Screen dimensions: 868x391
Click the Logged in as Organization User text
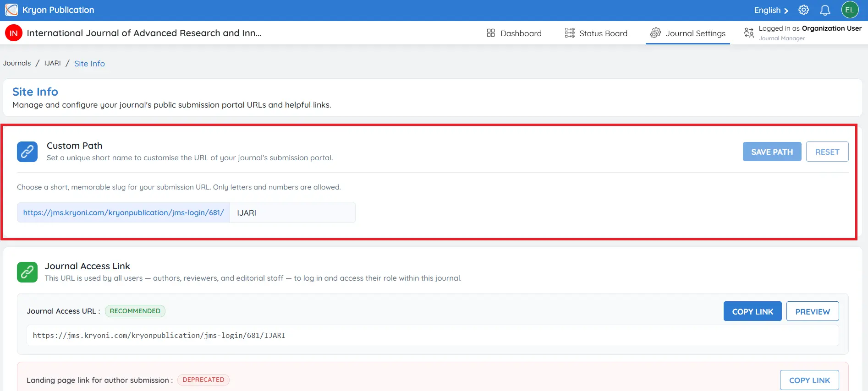pyautogui.click(x=810, y=28)
